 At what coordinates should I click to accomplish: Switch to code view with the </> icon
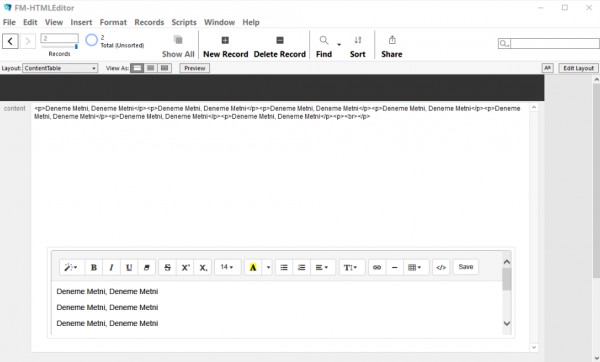(441, 267)
